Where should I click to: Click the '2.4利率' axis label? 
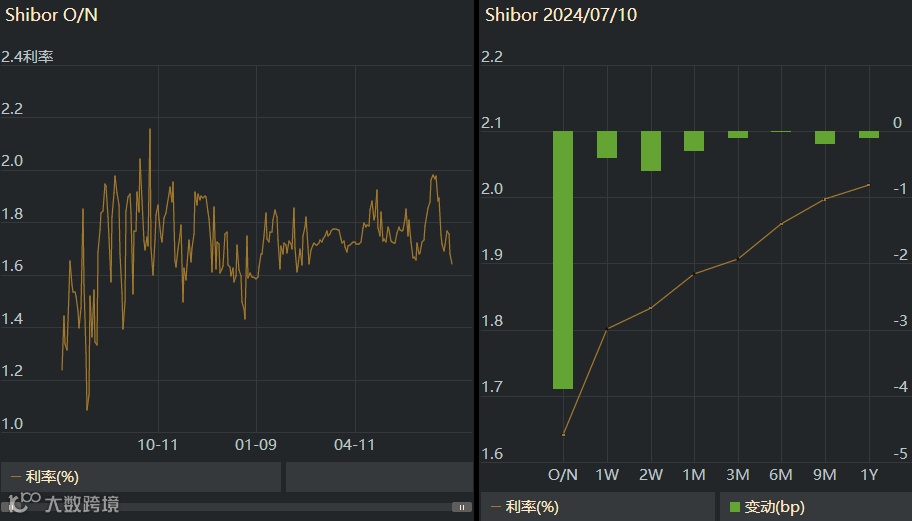(x=27, y=56)
